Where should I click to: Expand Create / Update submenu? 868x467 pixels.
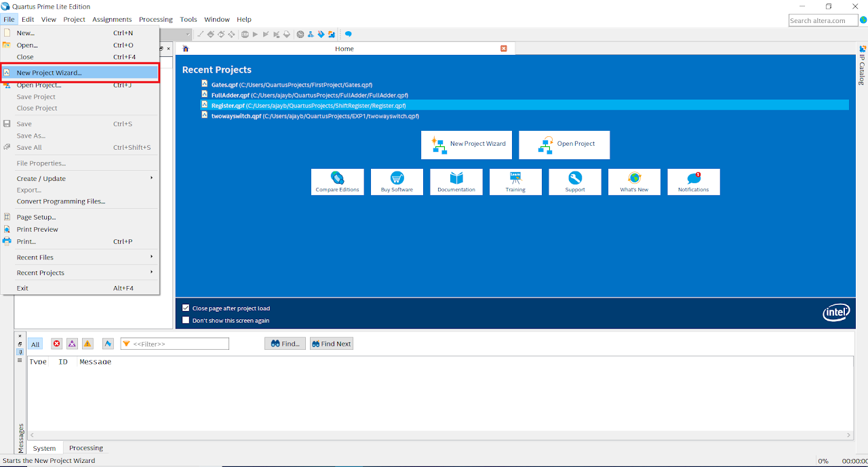coord(80,178)
